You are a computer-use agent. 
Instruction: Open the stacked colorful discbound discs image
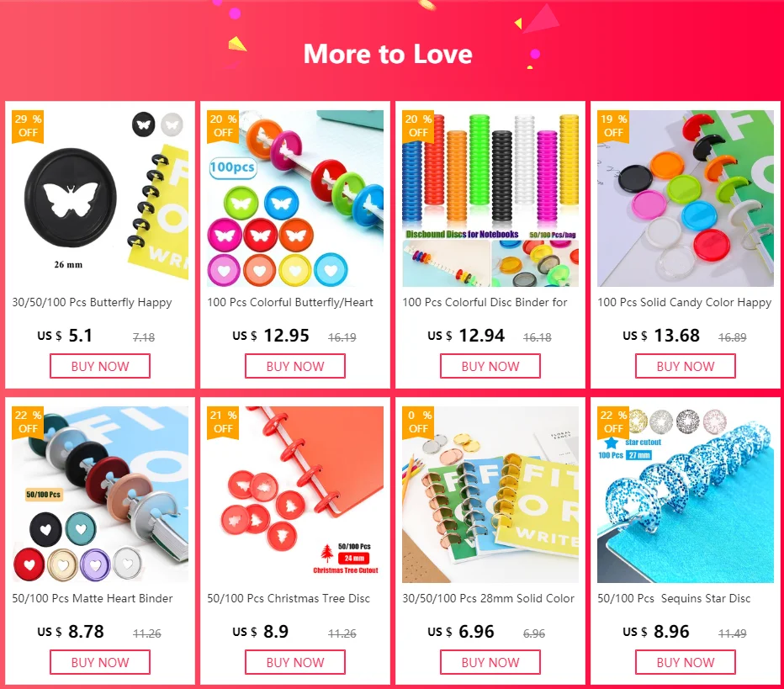tap(490, 198)
